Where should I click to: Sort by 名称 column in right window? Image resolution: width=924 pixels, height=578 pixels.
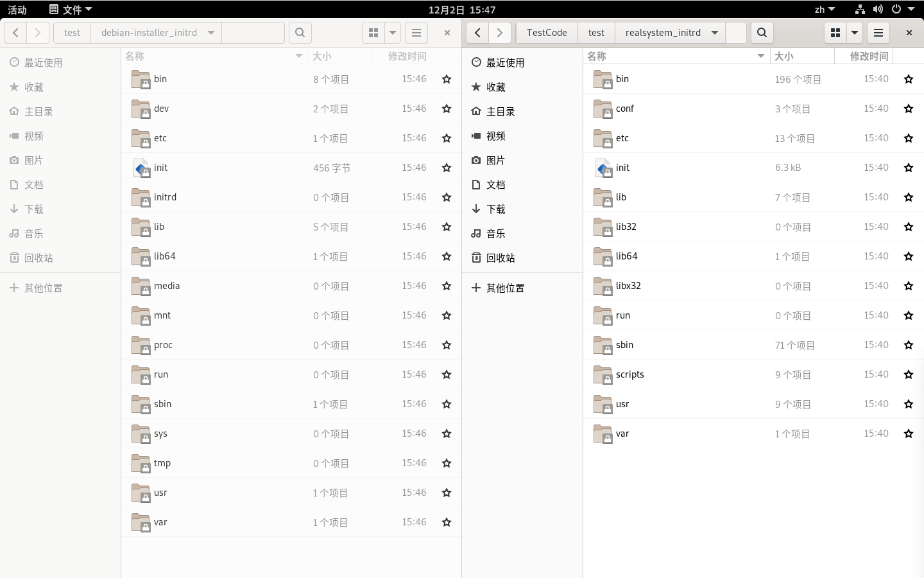click(676, 57)
